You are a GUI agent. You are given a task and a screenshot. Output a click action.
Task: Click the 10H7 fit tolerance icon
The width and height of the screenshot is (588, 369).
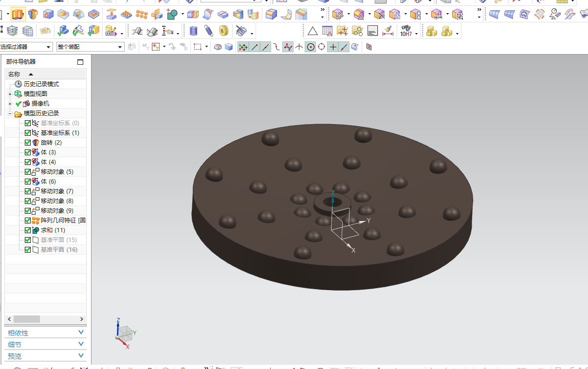pyautogui.click(x=406, y=31)
